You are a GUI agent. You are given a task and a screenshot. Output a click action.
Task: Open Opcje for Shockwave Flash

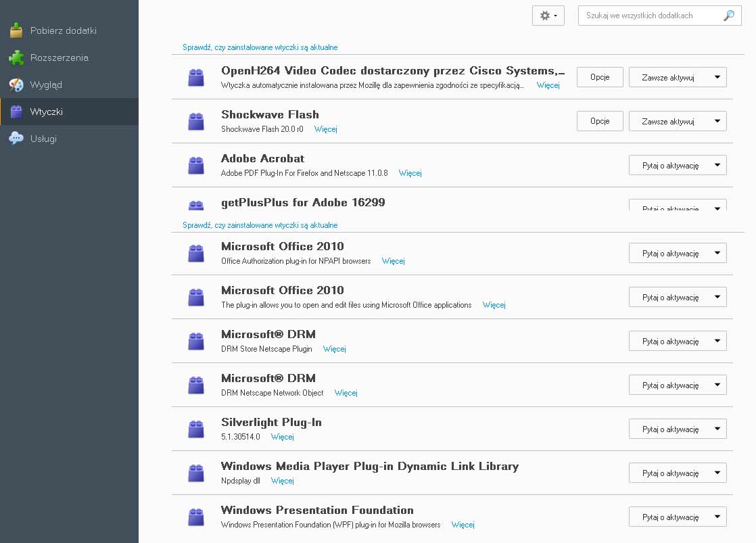[x=600, y=121]
